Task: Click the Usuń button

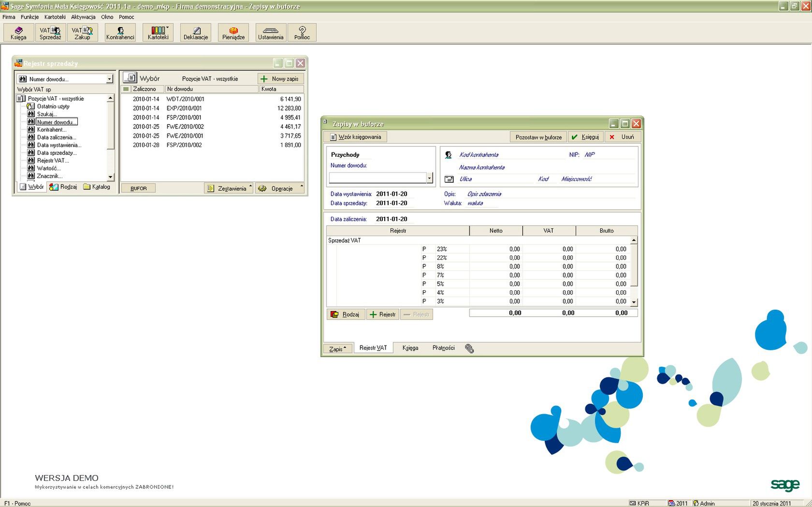Action: click(623, 137)
